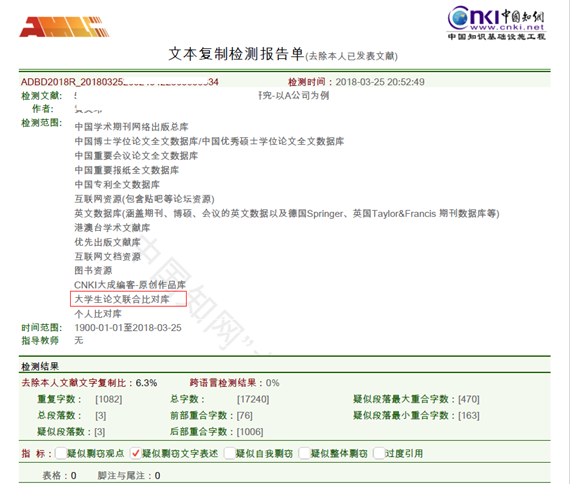This screenshot has height=484, width=570.
Task: Select the highlighted 大学生论文联合比对库 entry
Action: (x=128, y=299)
